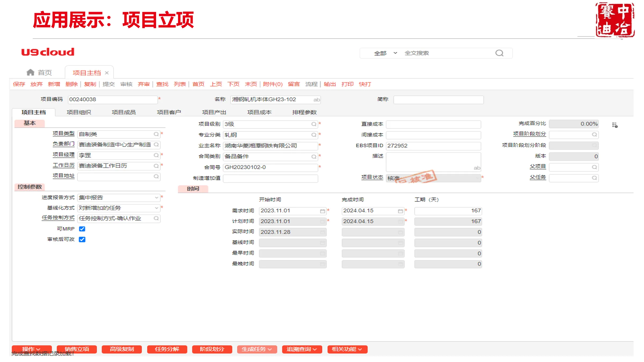Viewport: 644px width, 362px height.
Task: Open lookup for 专业分类 field
Action: [313, 135]
